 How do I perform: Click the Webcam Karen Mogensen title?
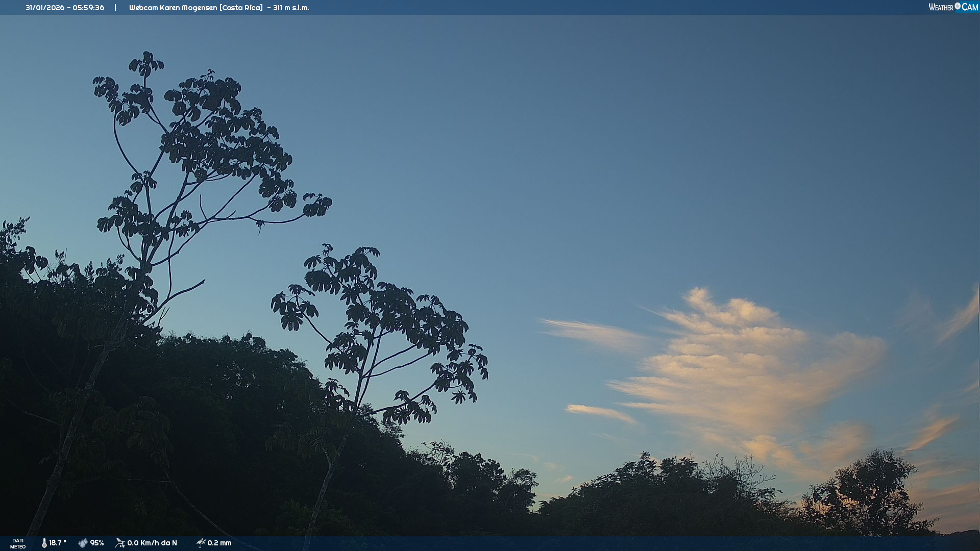pos(173,8)
